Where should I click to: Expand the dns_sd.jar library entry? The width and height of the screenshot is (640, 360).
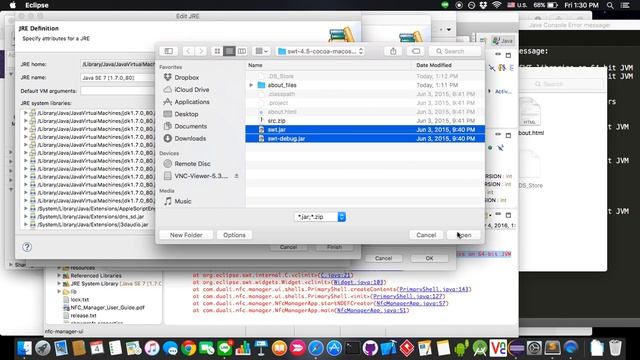pos(25,216)
